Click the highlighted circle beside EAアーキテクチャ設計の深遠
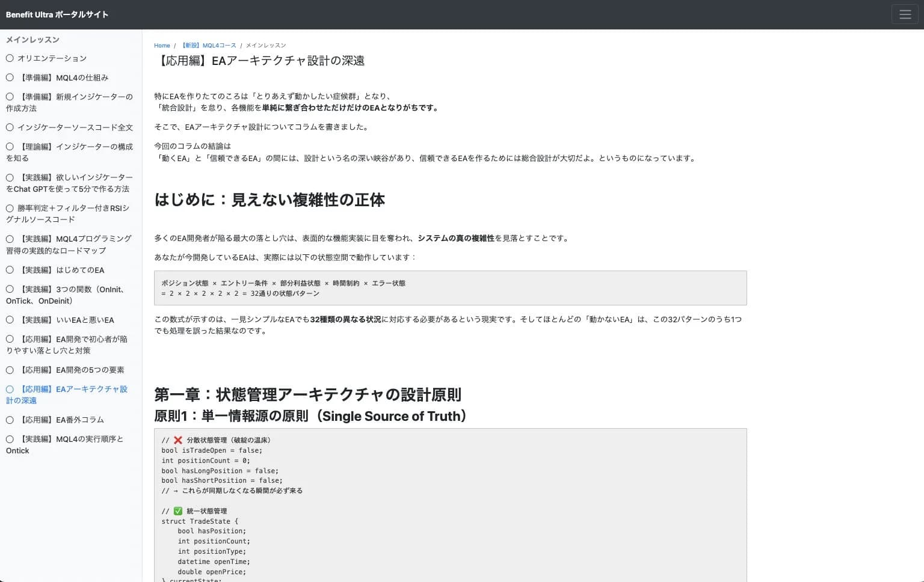The height and width of the screenshot is (582, 924). click(x=10, y=389)
